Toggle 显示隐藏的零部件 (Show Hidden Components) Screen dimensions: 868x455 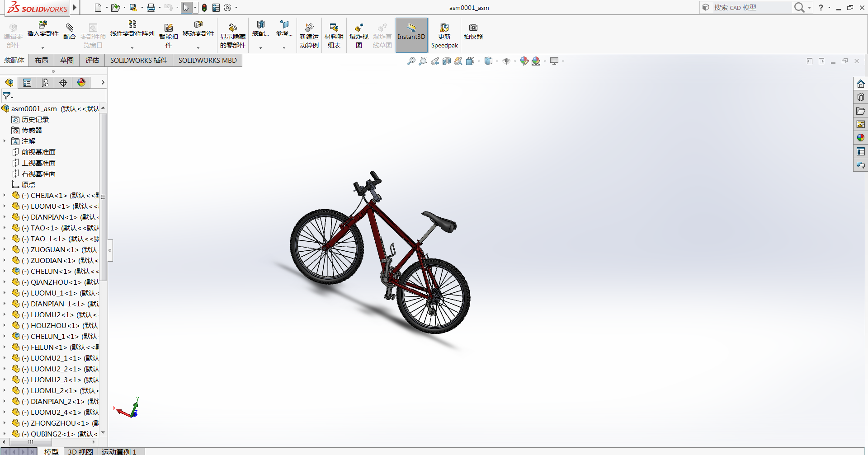(x=232, y=35)
